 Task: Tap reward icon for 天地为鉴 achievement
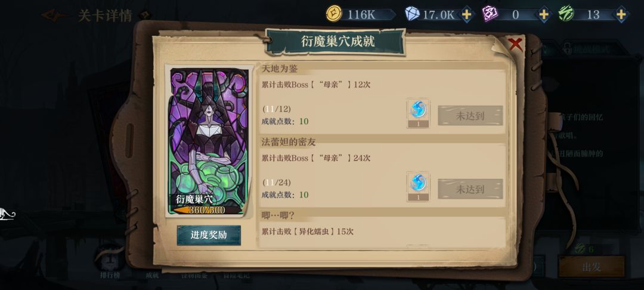(418, 113)
